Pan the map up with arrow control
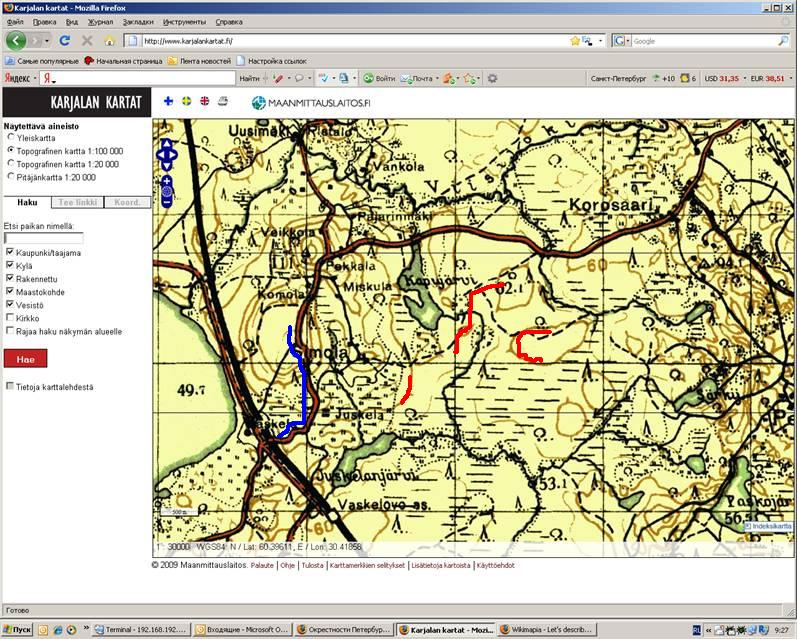Viewport: 797px width, 639px height. (167, 143)
